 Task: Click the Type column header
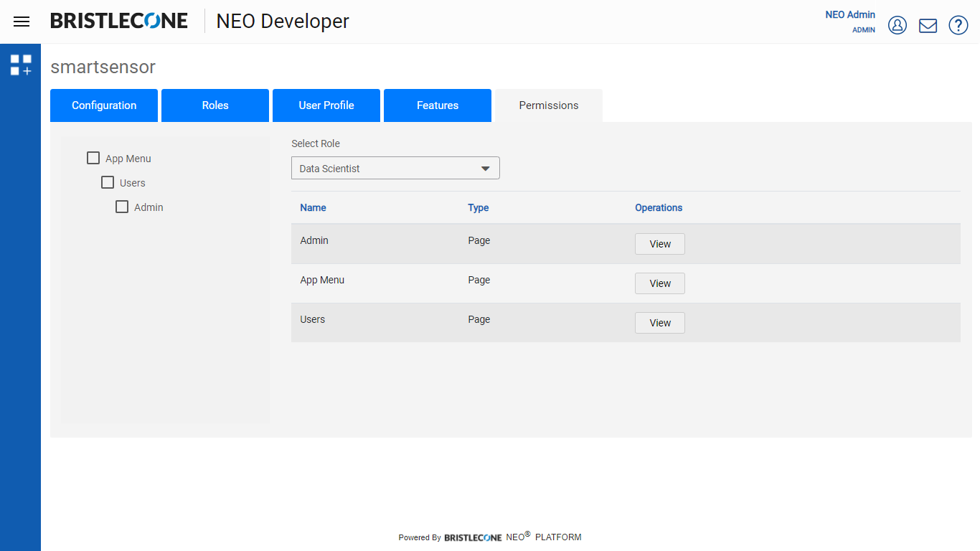tap(479, 207)
